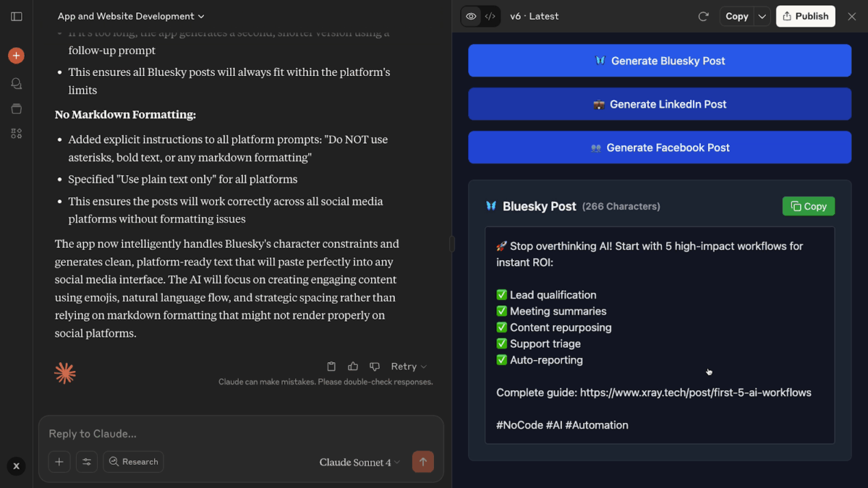Click the 266 Characters count label
The image size is (868, 488).
click(x=621, y=207)
